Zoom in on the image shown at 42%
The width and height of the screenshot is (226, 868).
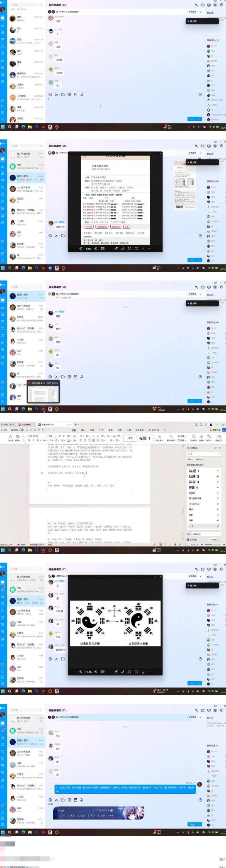(x=96, y=249)
